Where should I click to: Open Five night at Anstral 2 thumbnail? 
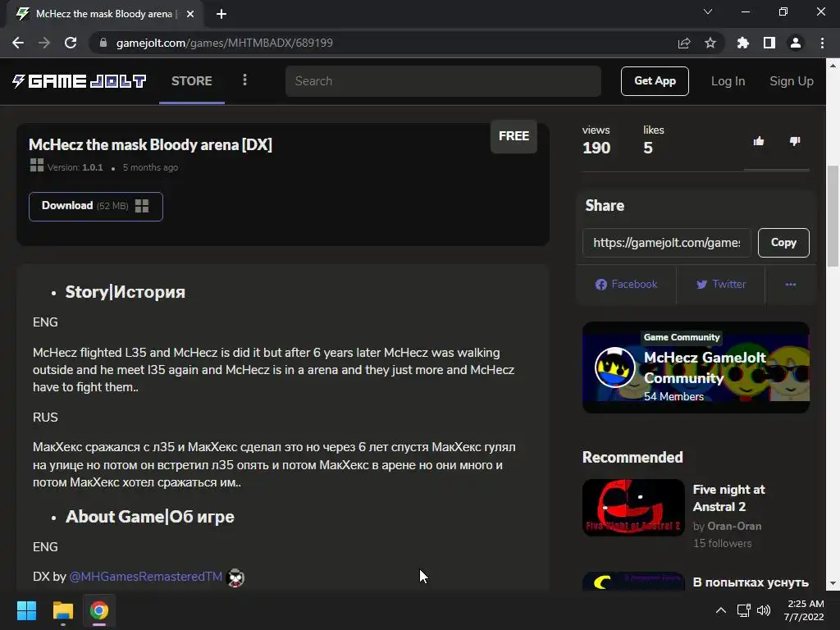tap(633, 507)
